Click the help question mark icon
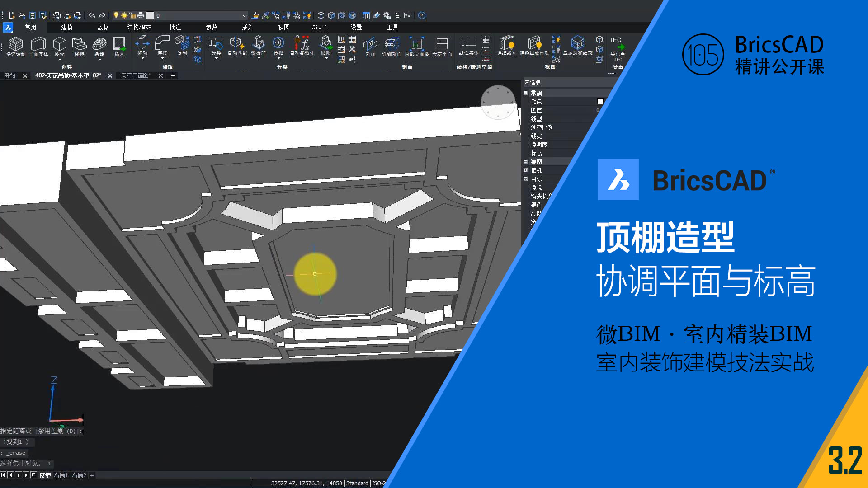 click(422, 15)
